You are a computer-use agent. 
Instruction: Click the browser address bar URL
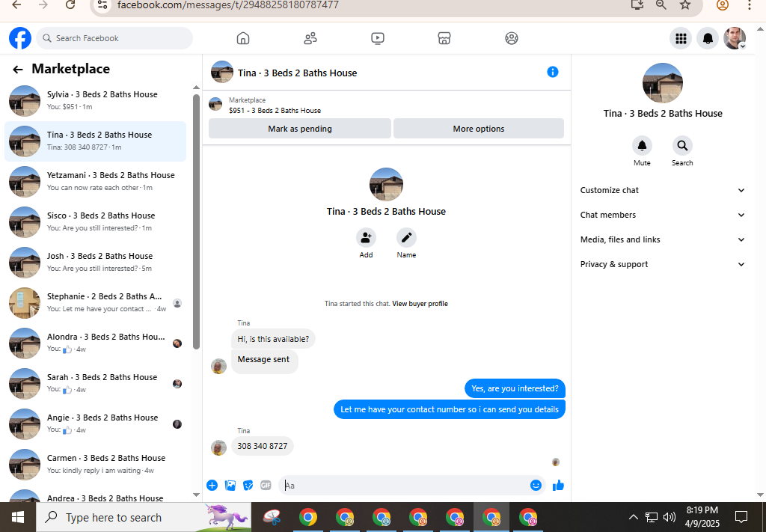(x=228, y=5)
